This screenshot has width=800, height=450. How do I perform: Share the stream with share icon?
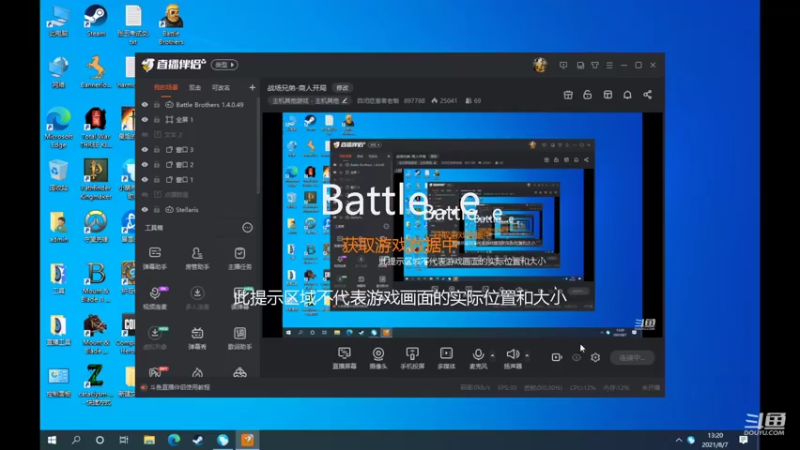pyautogui.click(x=647, y=95)
